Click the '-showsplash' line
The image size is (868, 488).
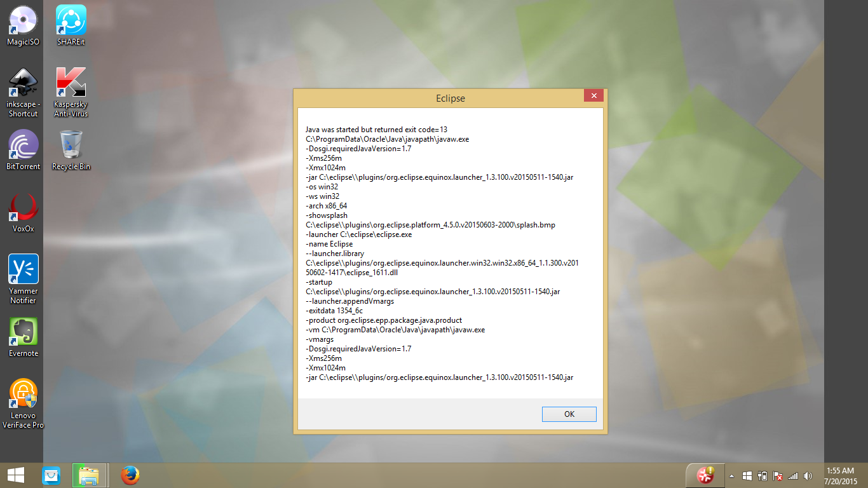pos(327,215)
